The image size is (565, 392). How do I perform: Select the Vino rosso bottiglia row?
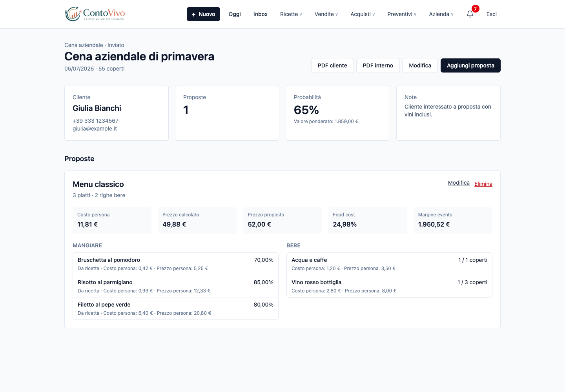(389, 286)
